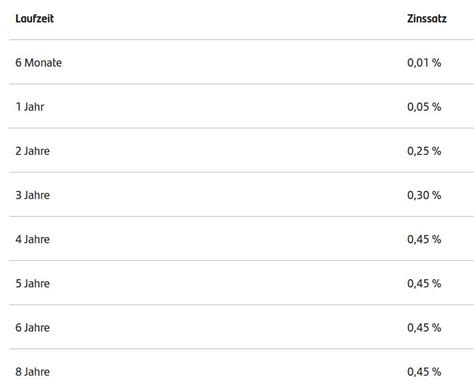The image size is (474, 392).
Task: Click the 0,45 % rate for 8 Jahre
Action: pyautogui.click(x=424, y=372)
